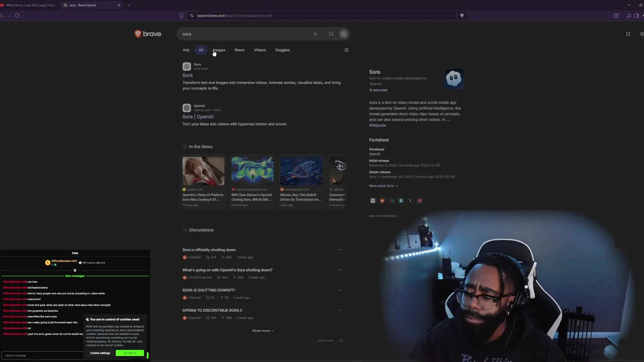644x362 pixels.
Task: Click 'Gift 1 sub to take 2nd' in chat
Action: 94,262
